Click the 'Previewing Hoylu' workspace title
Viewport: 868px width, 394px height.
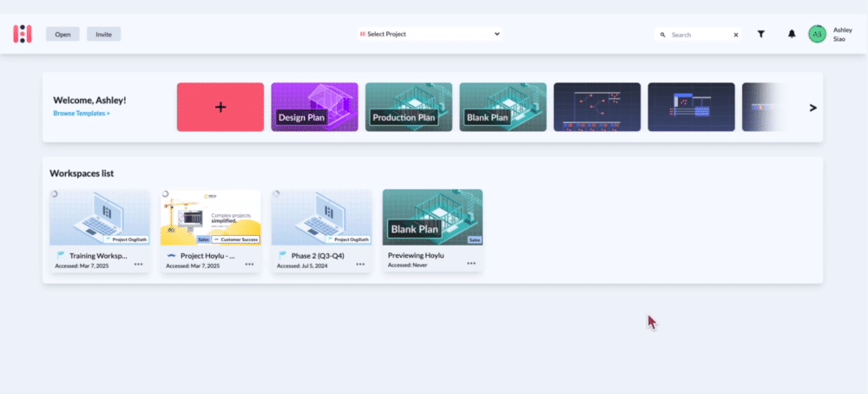point(416,256)
